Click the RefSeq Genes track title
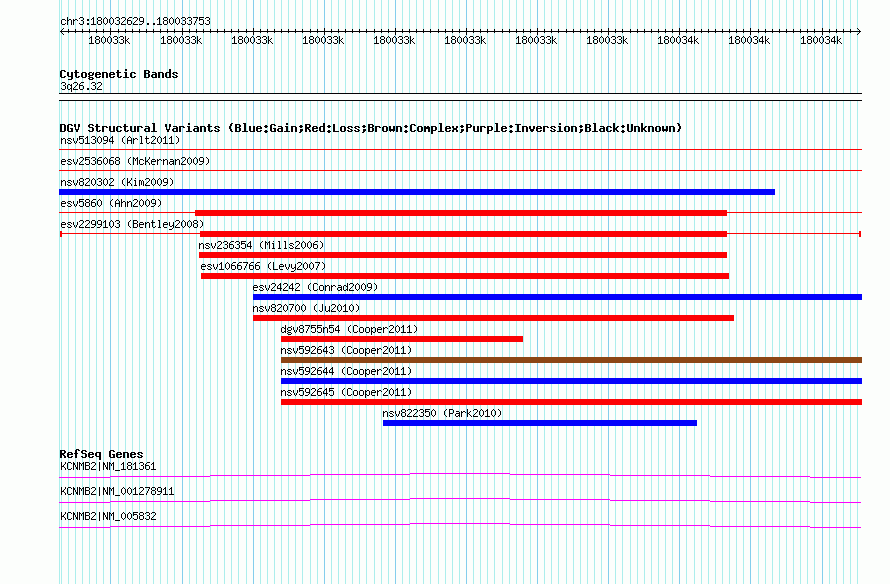Screen dimensions: 890x584 pyautogui.click(x=101, y=454)
